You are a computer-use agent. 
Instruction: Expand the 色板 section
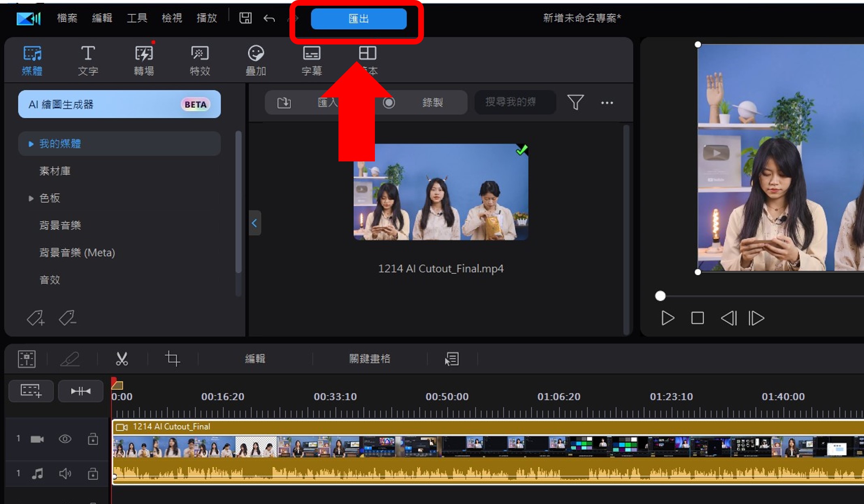pyautogui.click(x=31, y=198)
